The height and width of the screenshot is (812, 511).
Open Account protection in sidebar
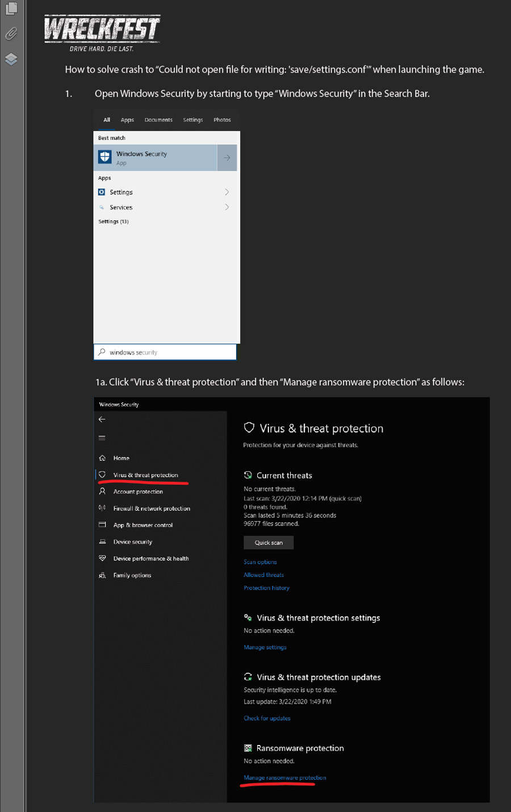point(138,492)
